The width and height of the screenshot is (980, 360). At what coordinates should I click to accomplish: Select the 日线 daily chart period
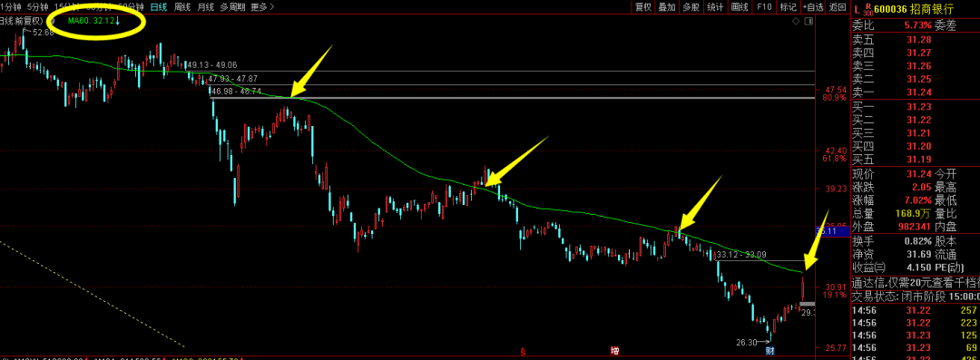click(159, 7)
